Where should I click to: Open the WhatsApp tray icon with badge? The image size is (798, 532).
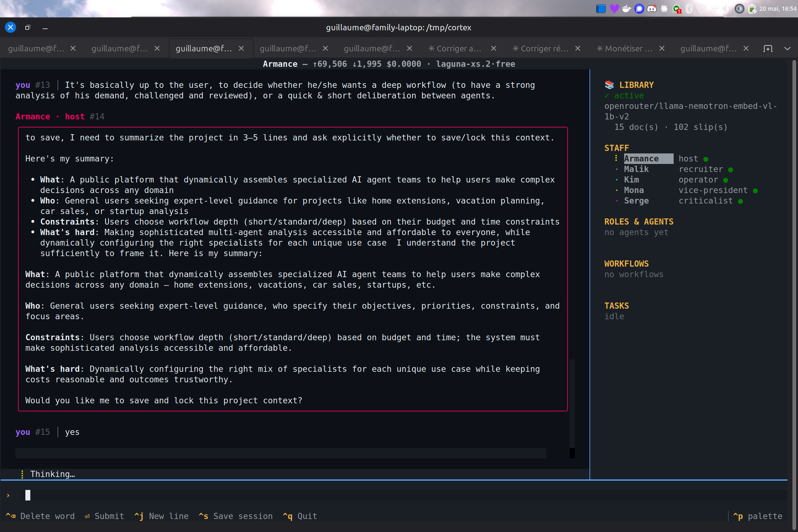[x=677, y=9]
